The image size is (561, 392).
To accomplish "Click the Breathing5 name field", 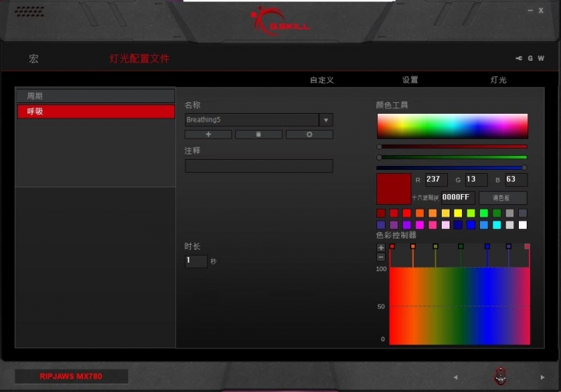I will tap(252, 120).
